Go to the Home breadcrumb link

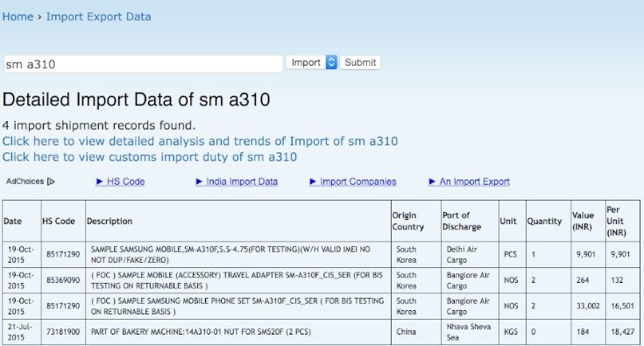click(x=18, y=17)
